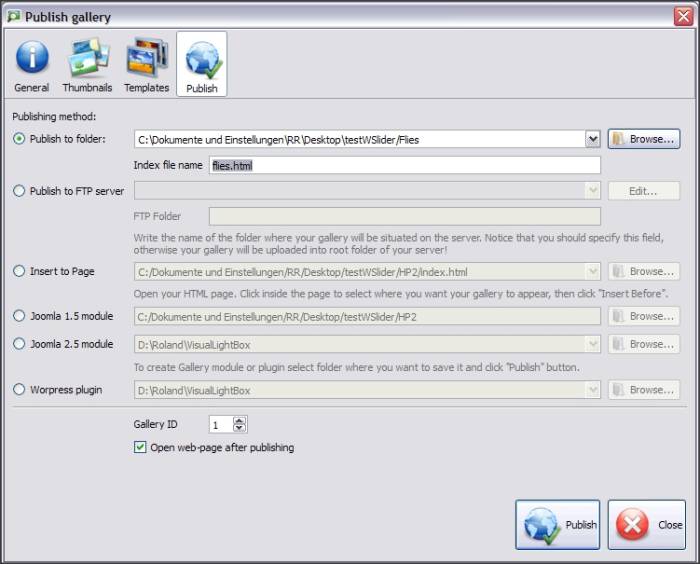The image size is (700, 564).
Task: Choose the Insert to Page option
Action: [19, 271]
